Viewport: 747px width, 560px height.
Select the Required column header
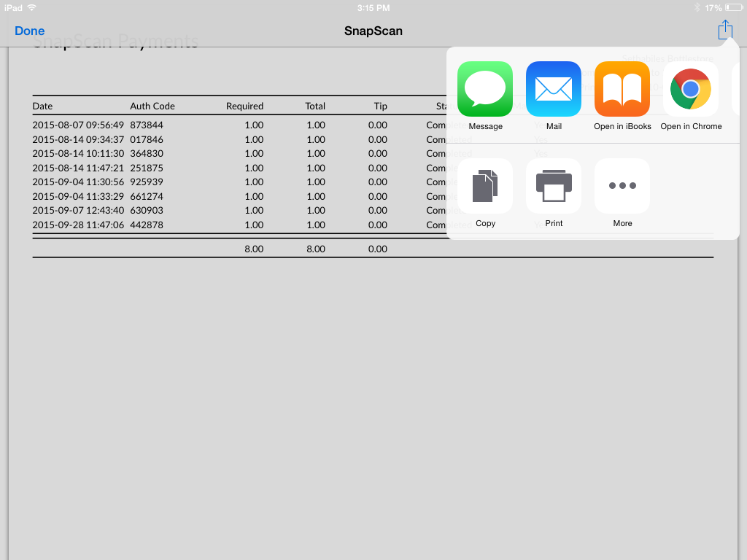tap(244, 106)
